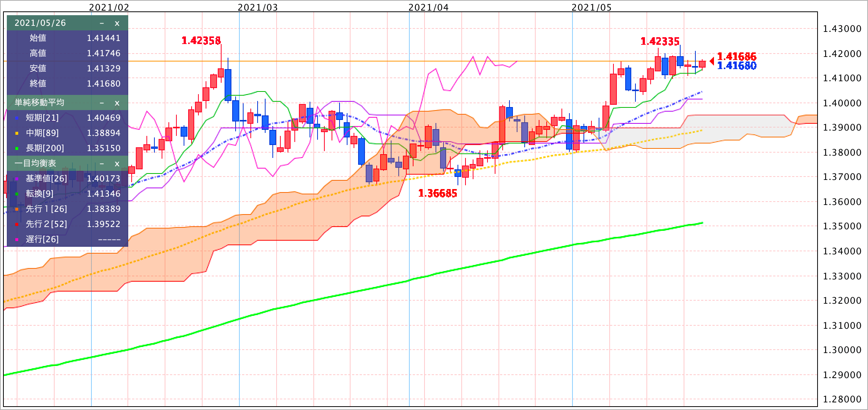Select the 先行2[52] value 1.39522

pos(104,224)
